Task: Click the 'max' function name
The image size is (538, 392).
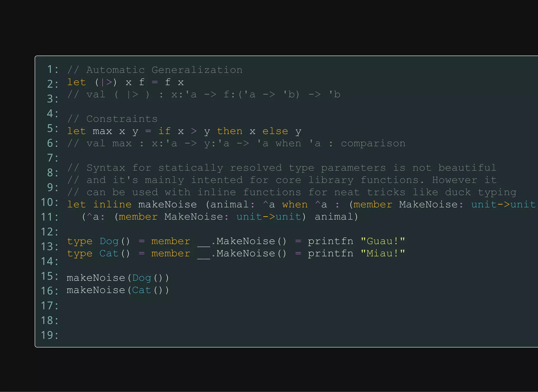Action: pyautogui.click(x=102, y=131)
